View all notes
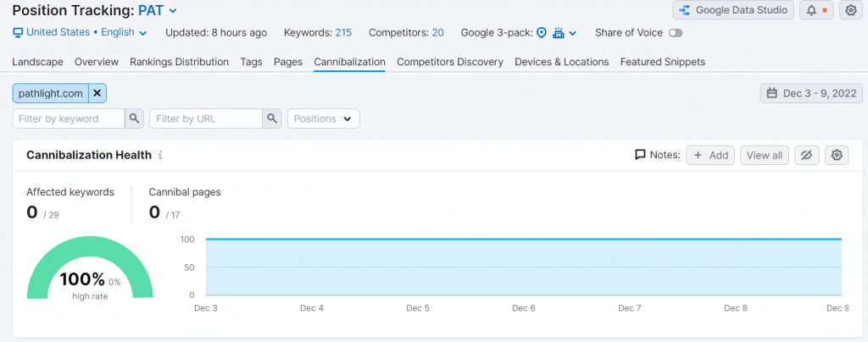This screenshot has width=868, height=342. pyautogui.click(x=764, y=155)
